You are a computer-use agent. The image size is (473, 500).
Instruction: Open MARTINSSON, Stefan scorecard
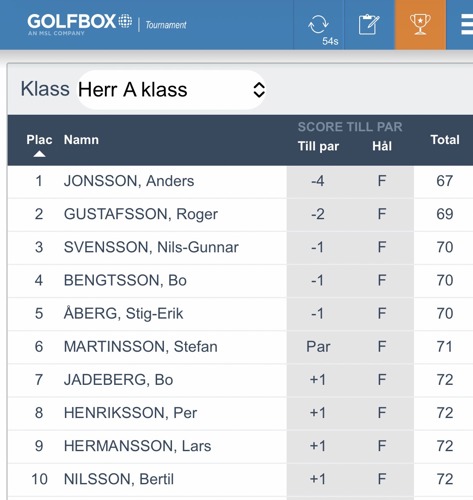141,347
